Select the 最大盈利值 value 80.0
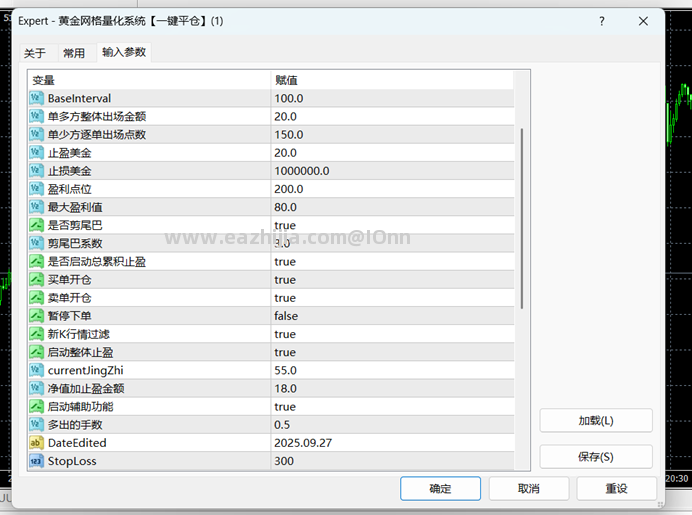 coord(286,207)
